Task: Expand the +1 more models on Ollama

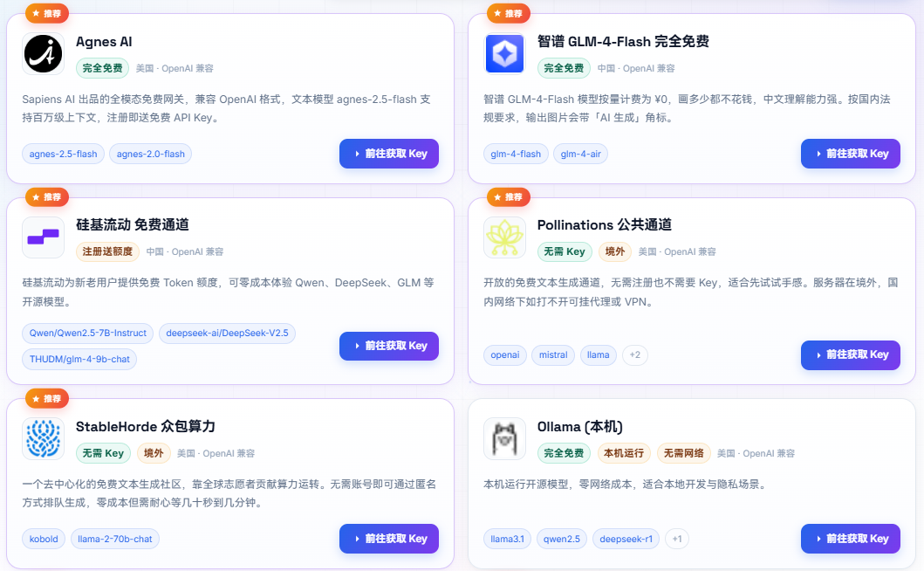Action: pos(677,539)
